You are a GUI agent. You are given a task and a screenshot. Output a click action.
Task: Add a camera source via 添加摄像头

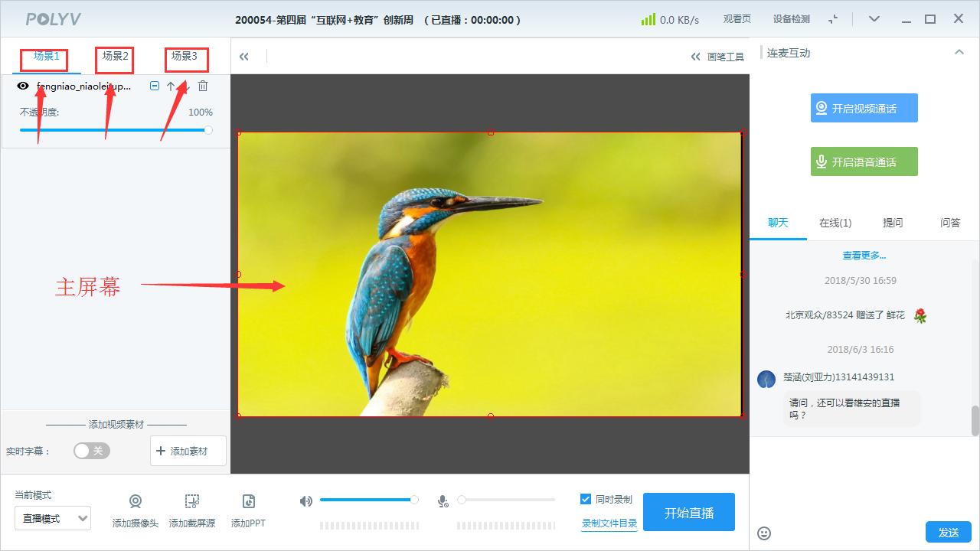136,511
